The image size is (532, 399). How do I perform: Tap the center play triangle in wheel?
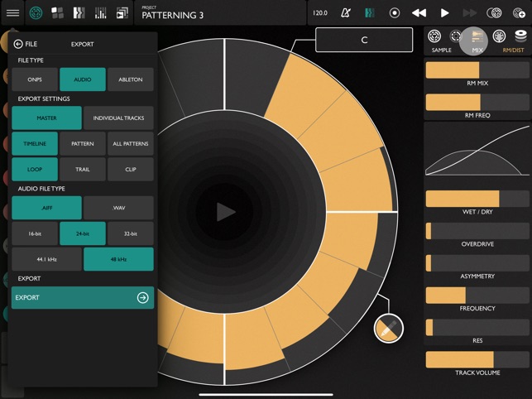point(226,212)
